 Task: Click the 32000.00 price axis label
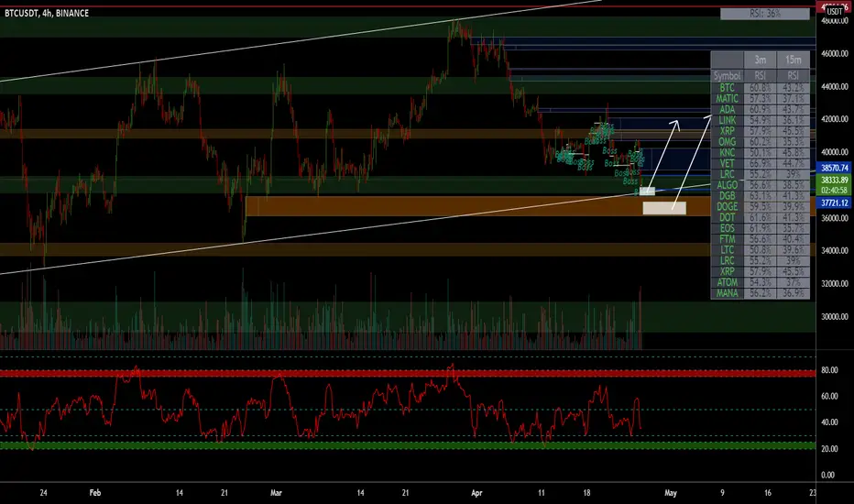[835, 283]
